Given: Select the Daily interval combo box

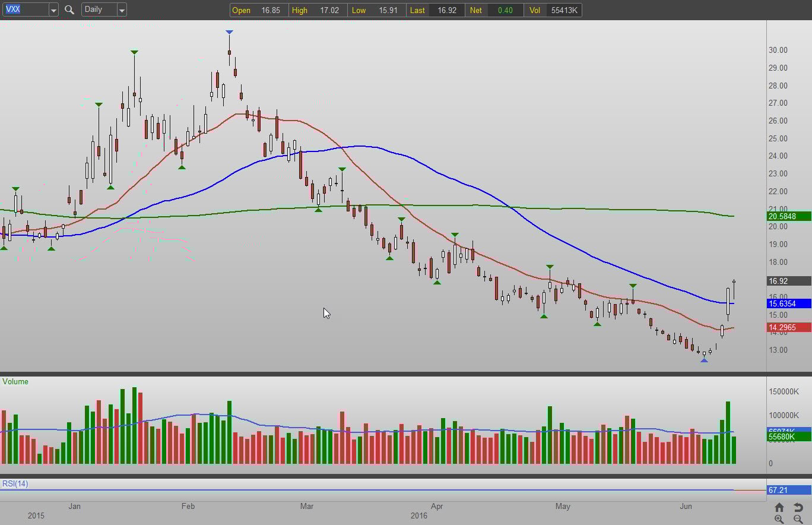Looking at the screenshot, I should point(98,10).
